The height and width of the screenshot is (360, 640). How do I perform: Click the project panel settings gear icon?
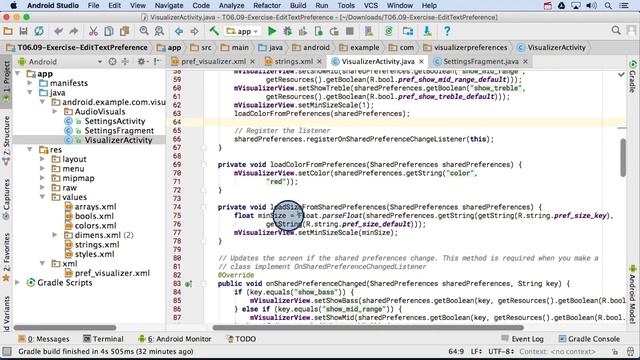(x=141, y=62)
